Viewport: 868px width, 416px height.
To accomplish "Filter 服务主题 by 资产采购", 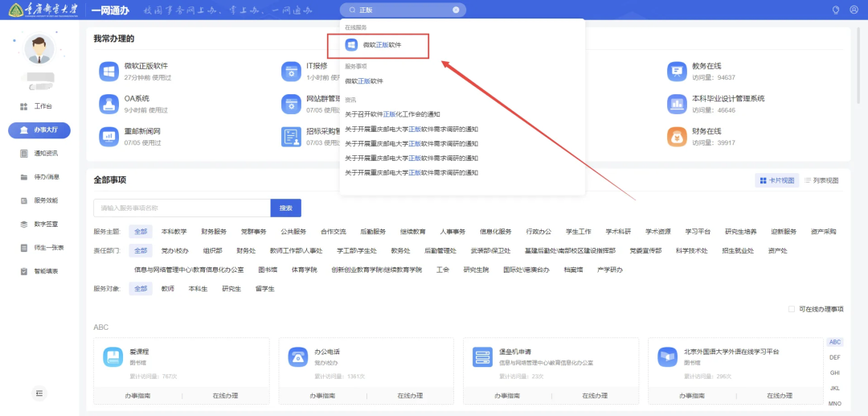I will [823, 232].
